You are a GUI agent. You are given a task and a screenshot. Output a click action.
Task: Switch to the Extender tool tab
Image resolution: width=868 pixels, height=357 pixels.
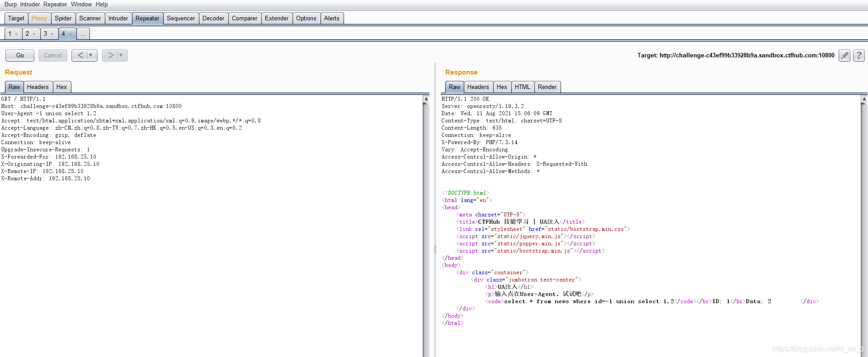click(x=277, y=19)
